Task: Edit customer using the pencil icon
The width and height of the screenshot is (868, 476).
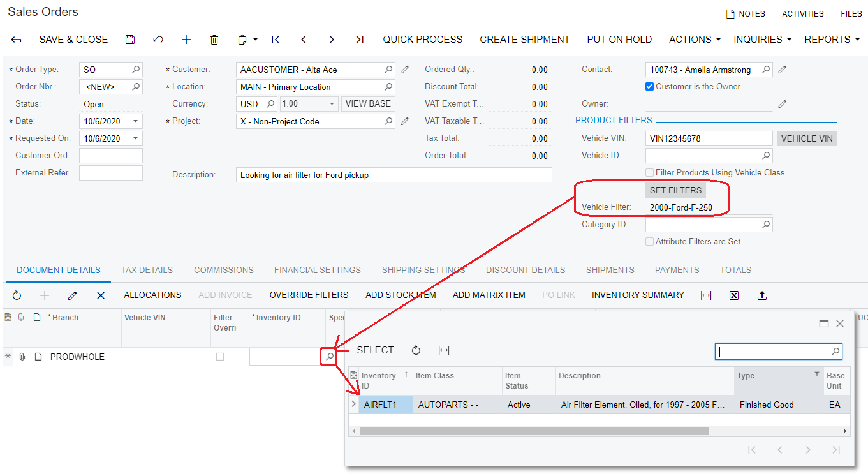Action: (404, 70)
